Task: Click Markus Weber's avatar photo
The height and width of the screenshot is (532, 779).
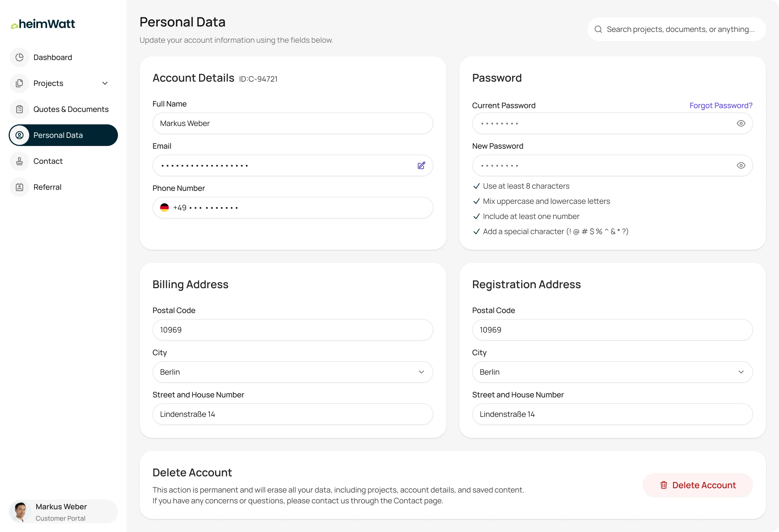Action: pyautogui.click(x=20, y=511)
